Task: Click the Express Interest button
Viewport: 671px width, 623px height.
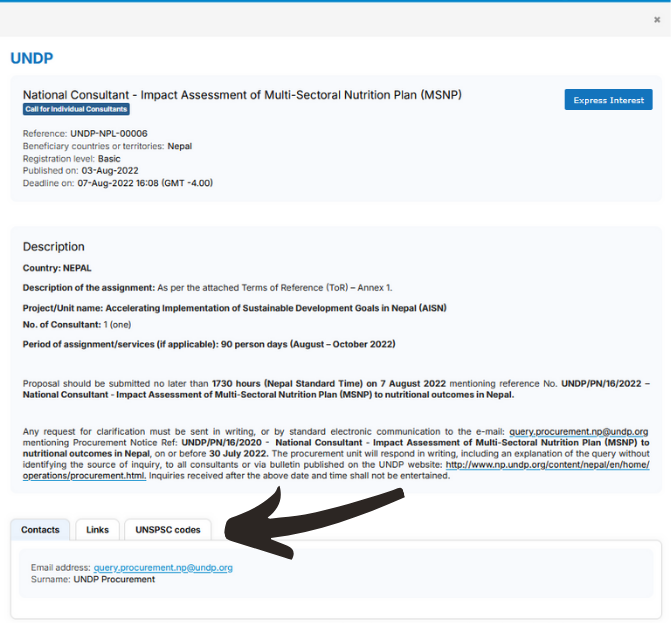Action: (x=608, y=100)
